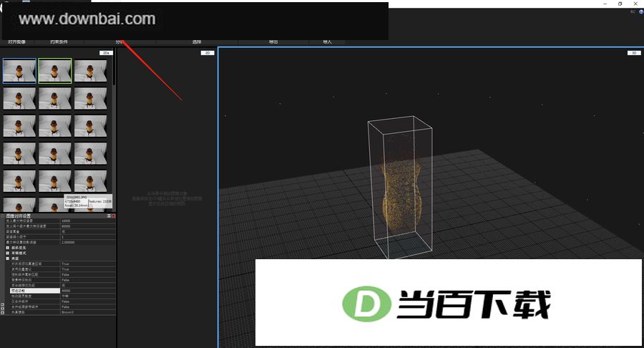Minimize the application window
The width and height of the screenshot is (644, 348).
(x=605, y=4)
